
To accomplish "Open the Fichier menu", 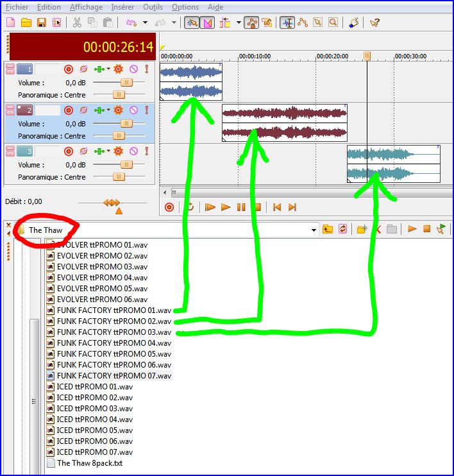I will 17,7.
